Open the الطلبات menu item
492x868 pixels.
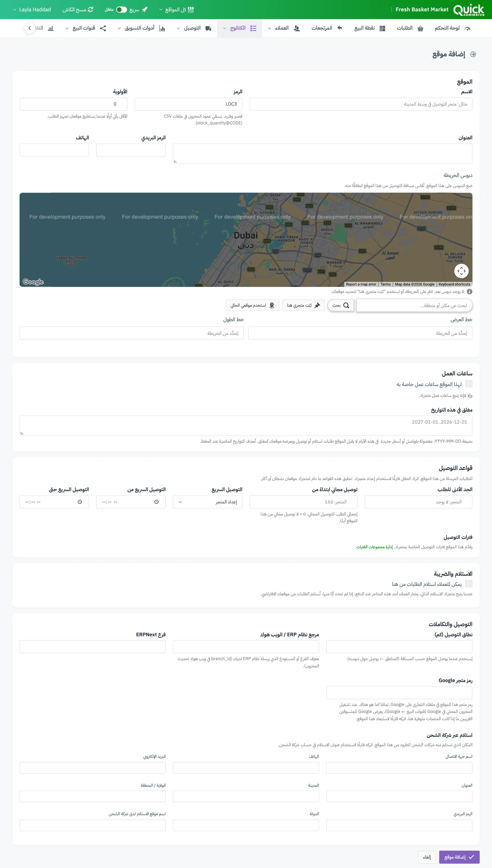410,28
